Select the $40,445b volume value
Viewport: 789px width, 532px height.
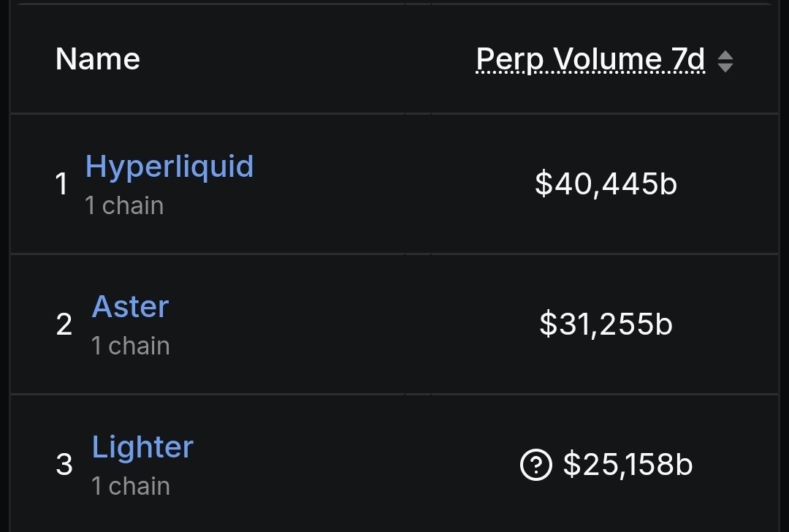pyautogui.click(x=606, y=184)
